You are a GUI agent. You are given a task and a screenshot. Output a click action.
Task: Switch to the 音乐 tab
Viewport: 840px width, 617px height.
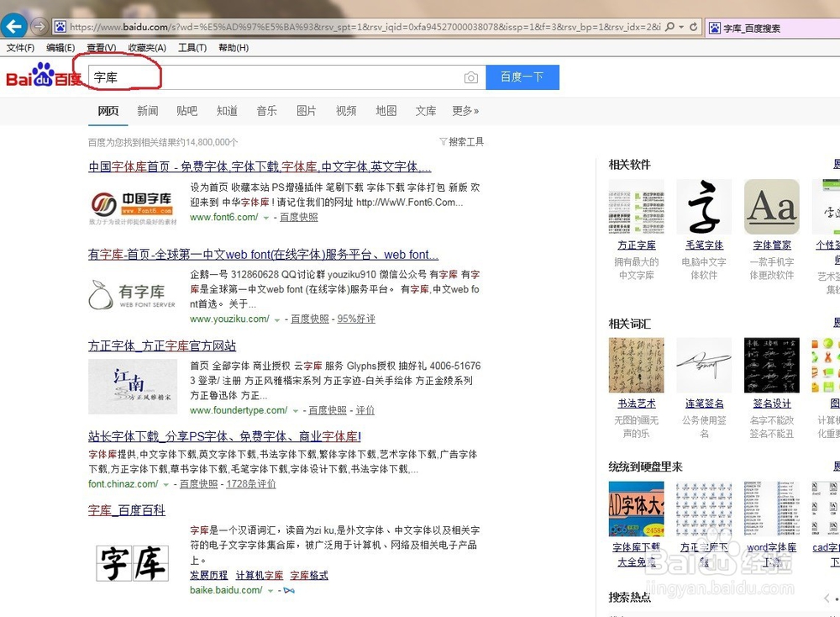pos(267,111)
